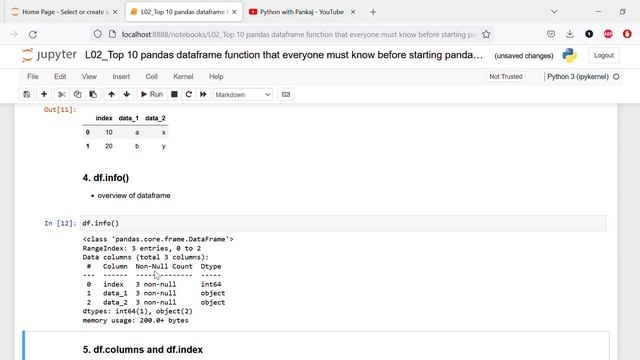Click the 'memory usage: 200.0+ bytes' output line
Screen dimensions: 640x360
pyautogui.click(x=136, y=320)
